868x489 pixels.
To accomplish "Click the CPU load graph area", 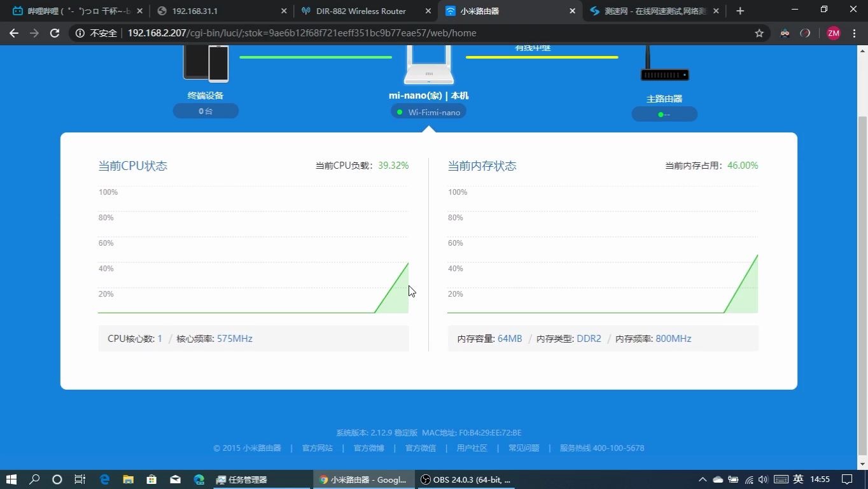I will tap(253, 250).
